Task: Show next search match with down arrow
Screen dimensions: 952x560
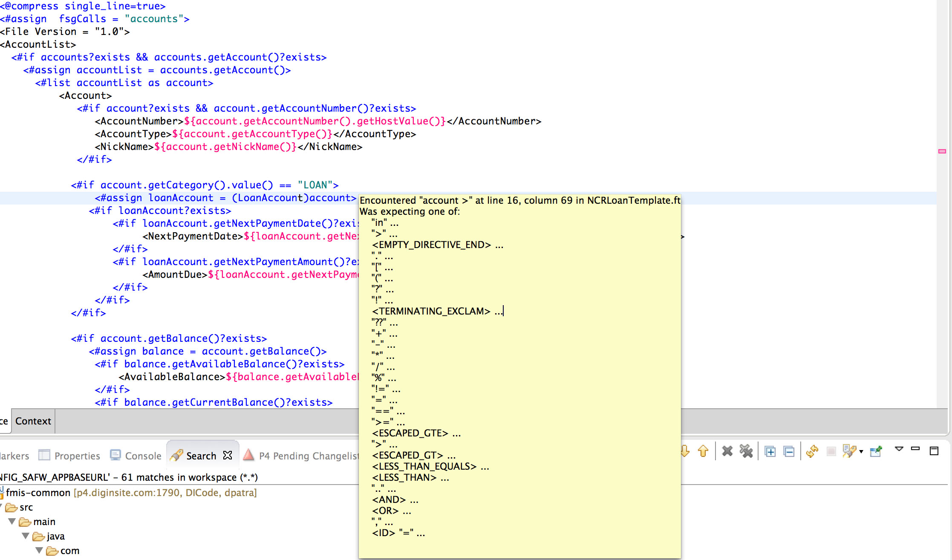Action: pyautogui.click(x=685, y=451)
